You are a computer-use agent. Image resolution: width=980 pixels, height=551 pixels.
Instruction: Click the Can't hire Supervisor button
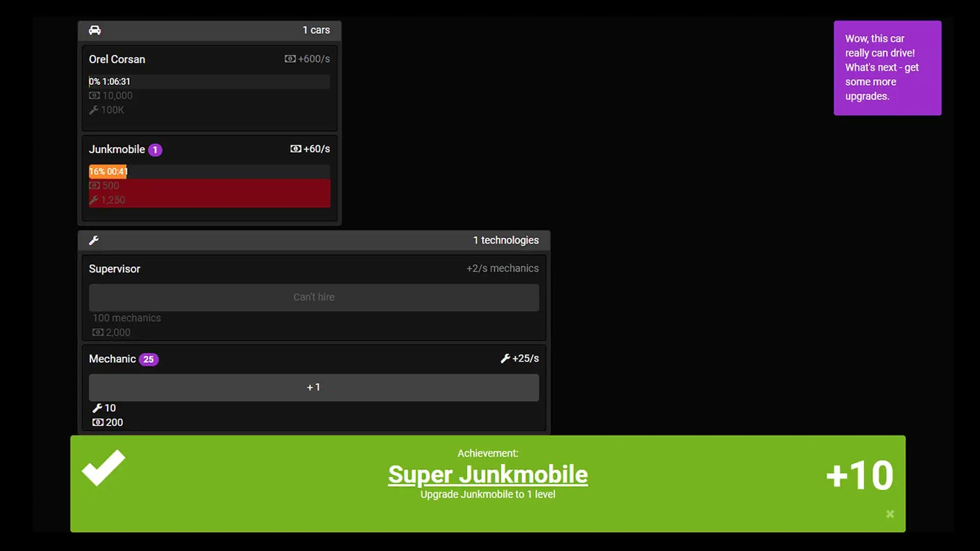[313, 297]
